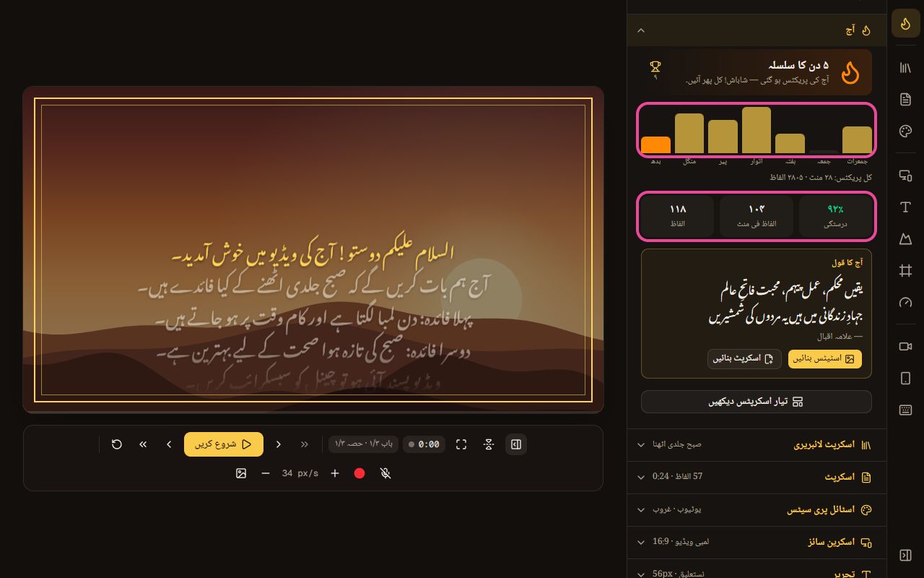Collapse the side panel via bottom sidebar icon
This screenshot has width=924, height=578.
pyautogui.click(x=905, y=555)
